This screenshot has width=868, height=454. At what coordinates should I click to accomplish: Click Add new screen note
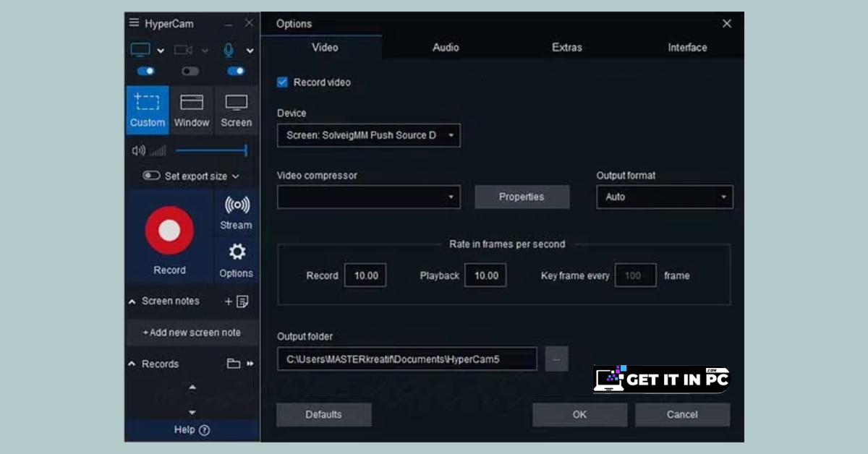192,333
